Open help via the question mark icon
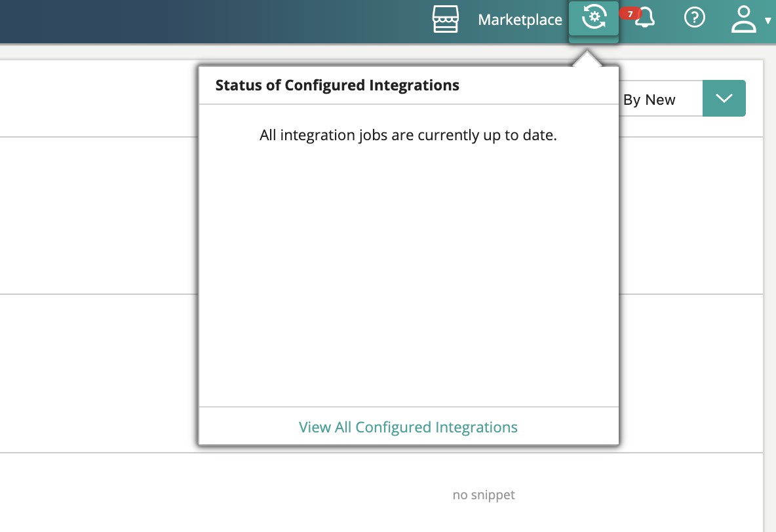Image resolution: width=776 pixels, height=532 pixels. pyautogui.click(x=694, y=18)
